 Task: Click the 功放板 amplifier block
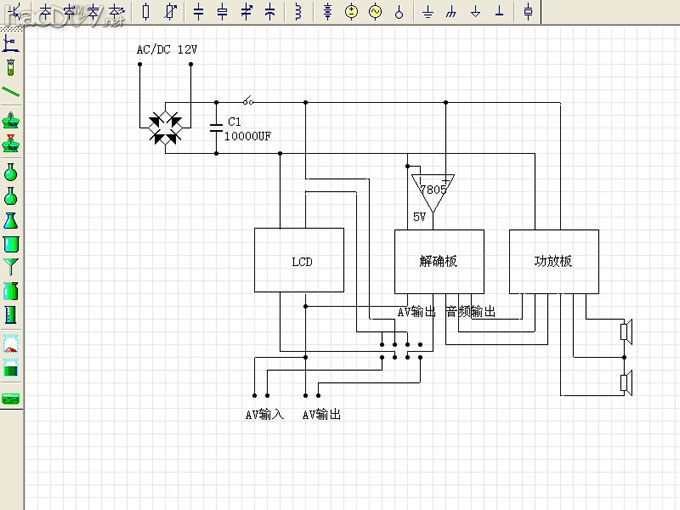coord(553,261)
